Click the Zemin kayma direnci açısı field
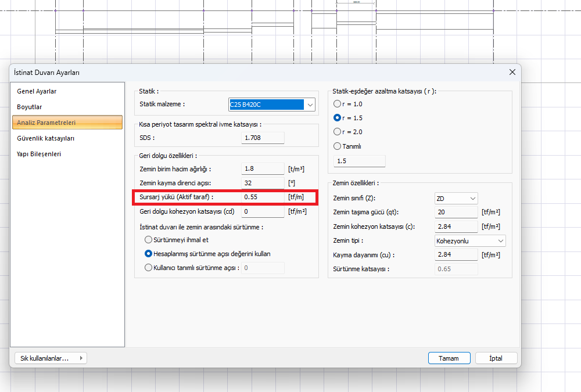Image resolution: width=581 pixels, height=392 pixels. [x=263, y=183]
